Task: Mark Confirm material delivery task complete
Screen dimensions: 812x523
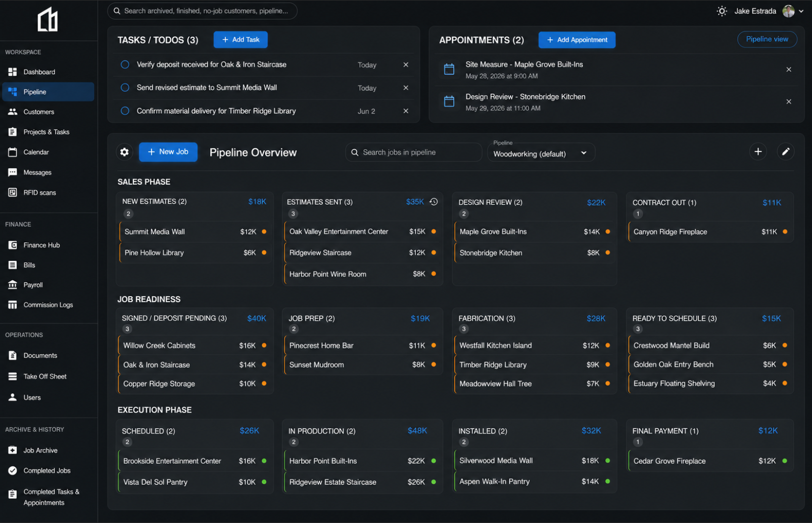Action: pos(125,111)
